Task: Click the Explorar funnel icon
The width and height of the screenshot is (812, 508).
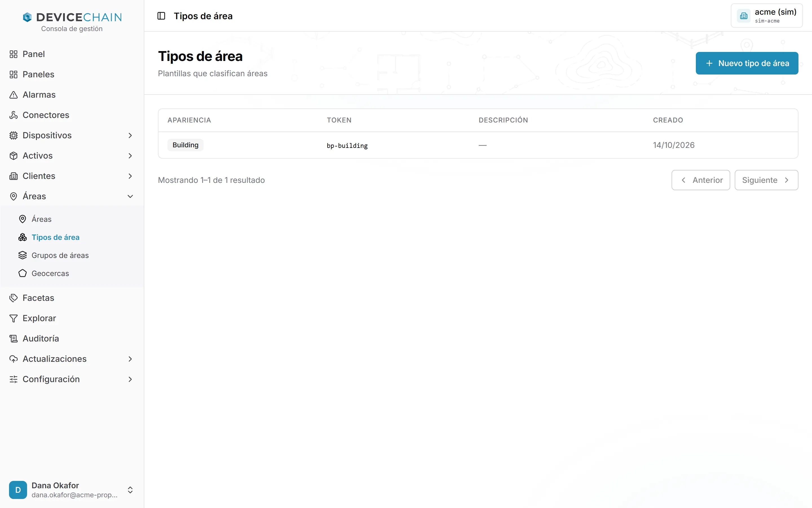Action: click(14, 318)
